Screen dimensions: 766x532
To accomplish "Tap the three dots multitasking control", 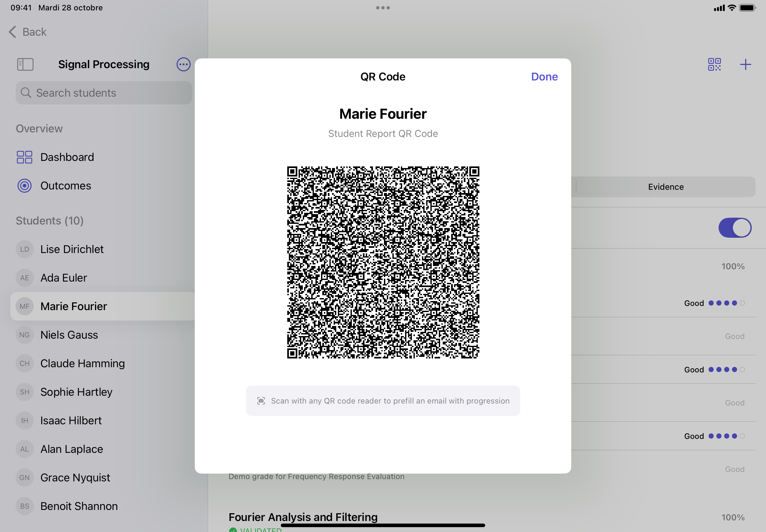I will click(383, 8).
